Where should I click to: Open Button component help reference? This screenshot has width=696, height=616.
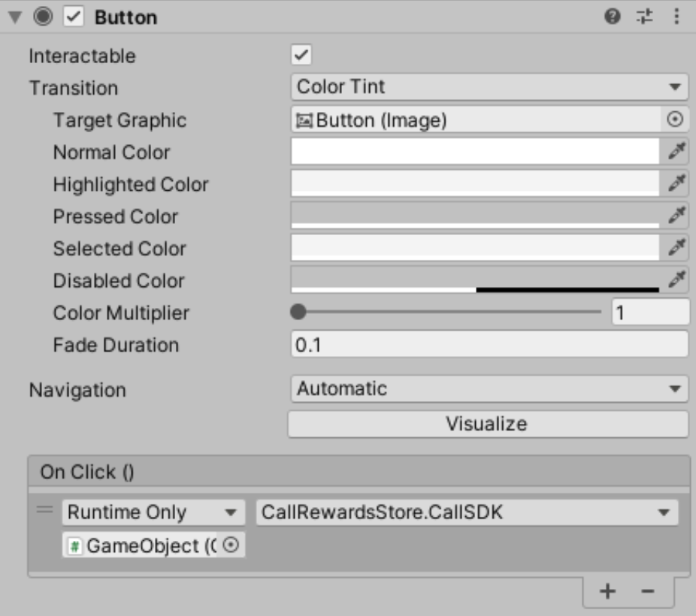tap(612, 17)
